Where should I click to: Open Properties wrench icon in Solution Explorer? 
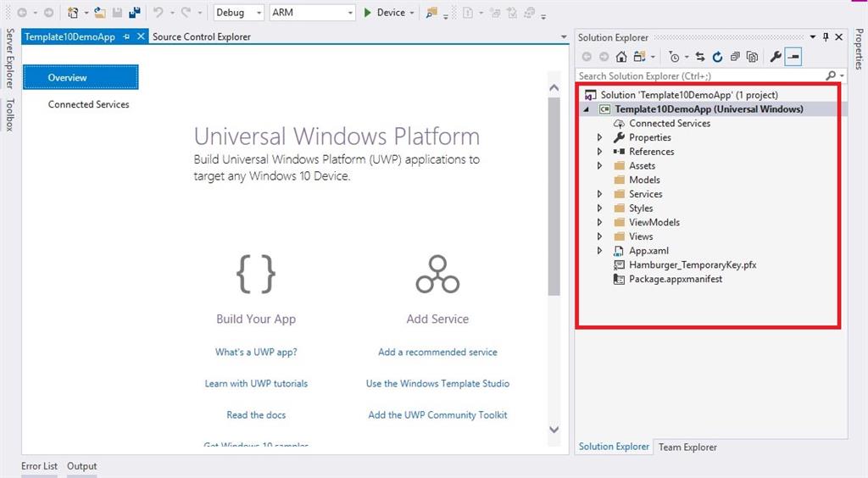click(776, 57)
